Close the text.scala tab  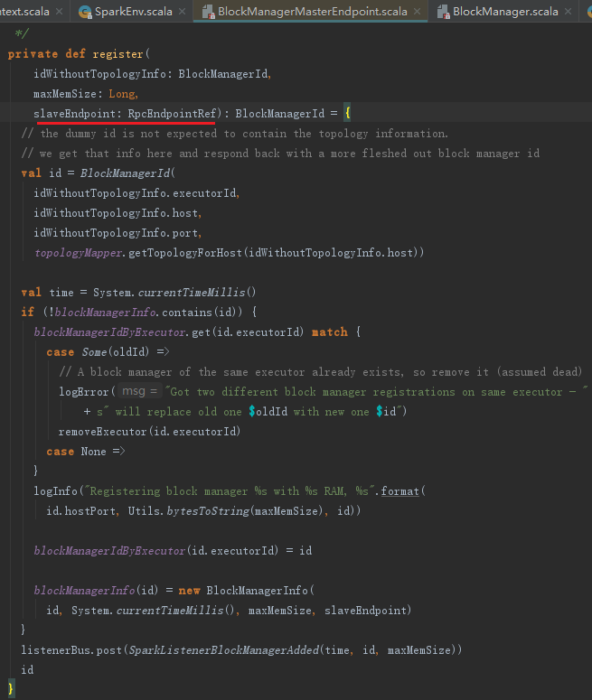click(59, 12)
